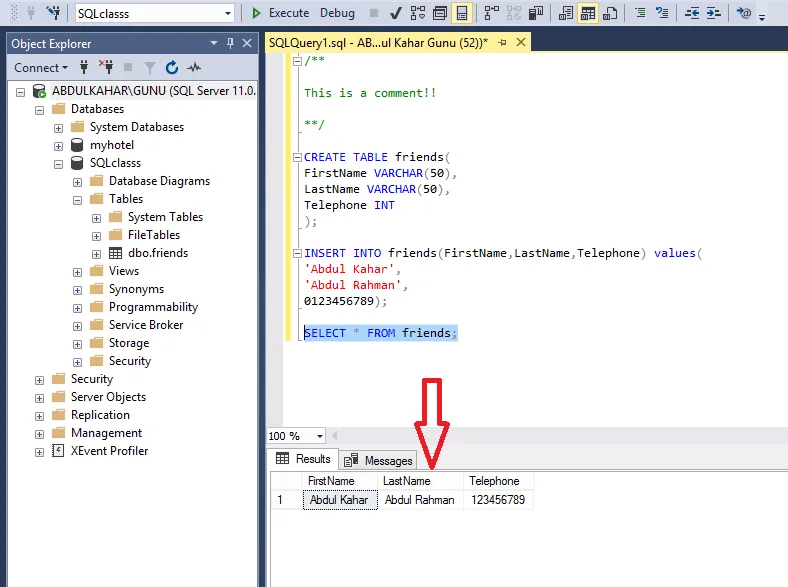The height and width of the screenshot is (587, 788).
Task: Collapse the ABDULKAHAR\GUNU server node
Action: click(20, 92)
